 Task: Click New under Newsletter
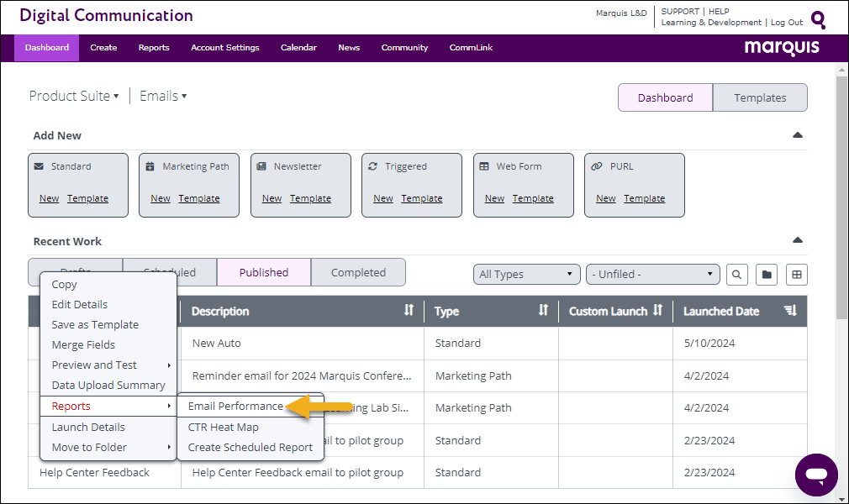pos(272,198)
